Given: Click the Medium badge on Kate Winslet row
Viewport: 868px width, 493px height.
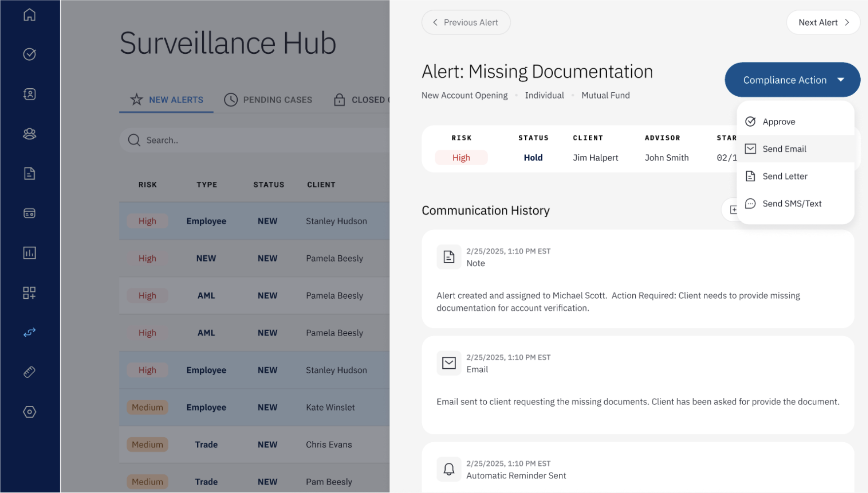Looking at the screenshot, I should 147,407.
